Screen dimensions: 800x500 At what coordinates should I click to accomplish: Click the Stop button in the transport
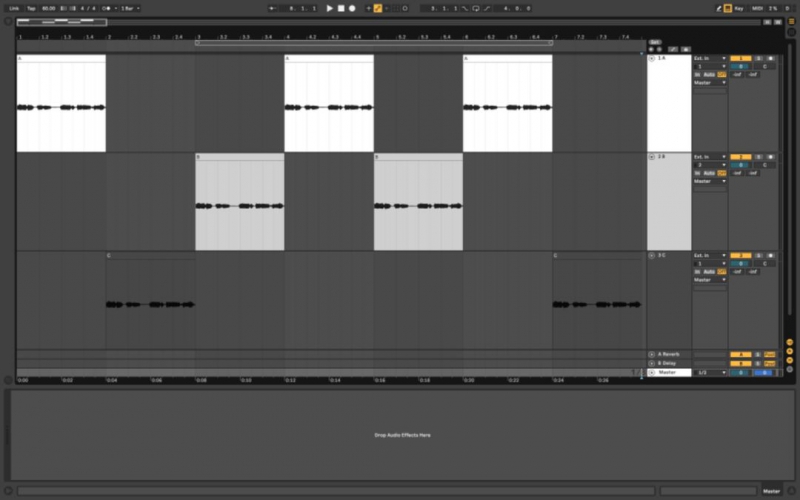pyautogui.click(x=341, y=8)
